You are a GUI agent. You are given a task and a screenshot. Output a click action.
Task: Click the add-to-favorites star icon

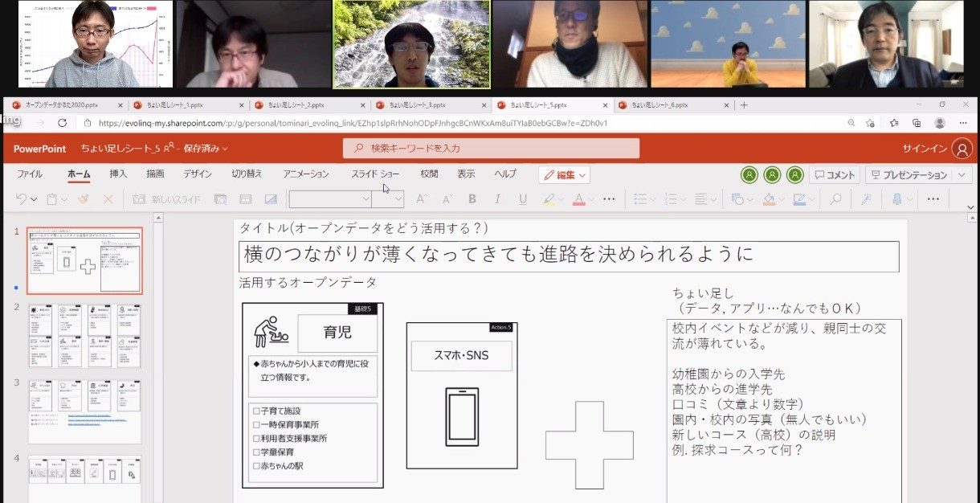pos(870,123)
